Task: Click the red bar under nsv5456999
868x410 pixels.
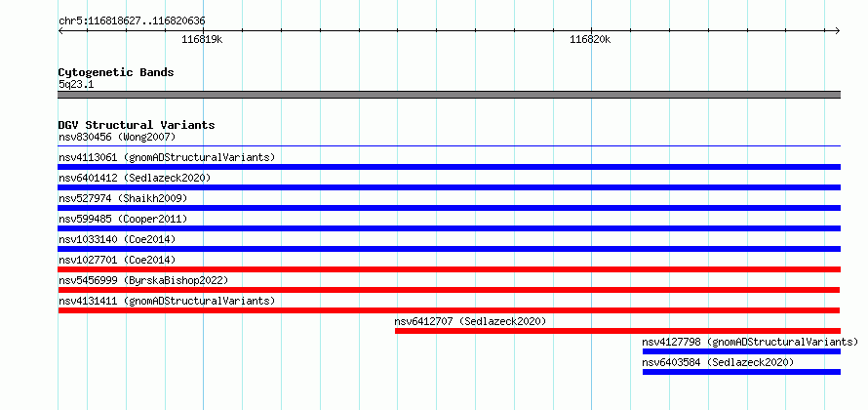Action: 449,290
